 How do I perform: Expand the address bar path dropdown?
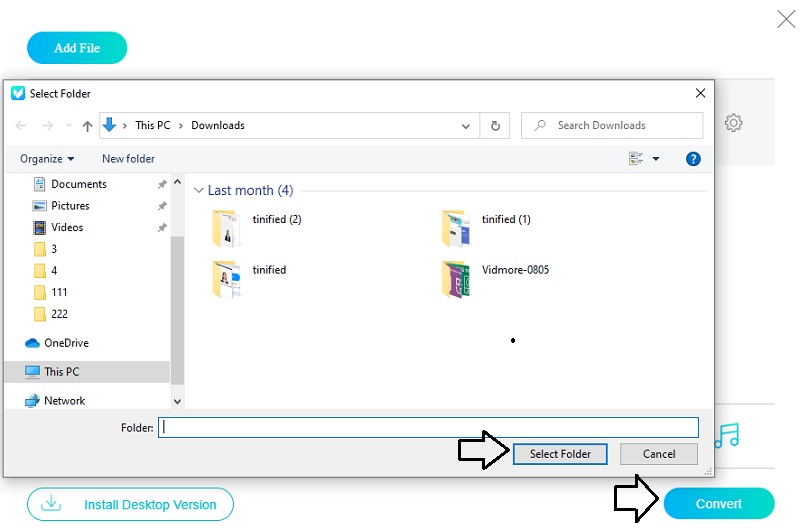coord(465,126)
